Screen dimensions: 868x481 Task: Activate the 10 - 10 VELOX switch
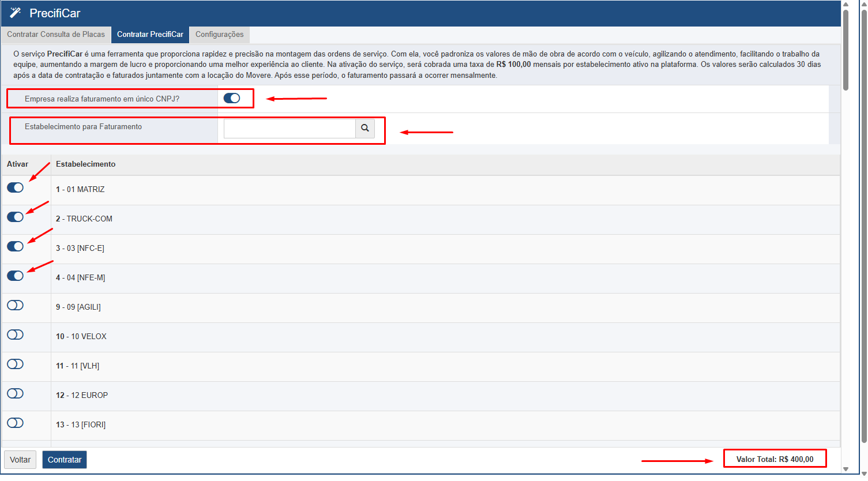[15, 335]
